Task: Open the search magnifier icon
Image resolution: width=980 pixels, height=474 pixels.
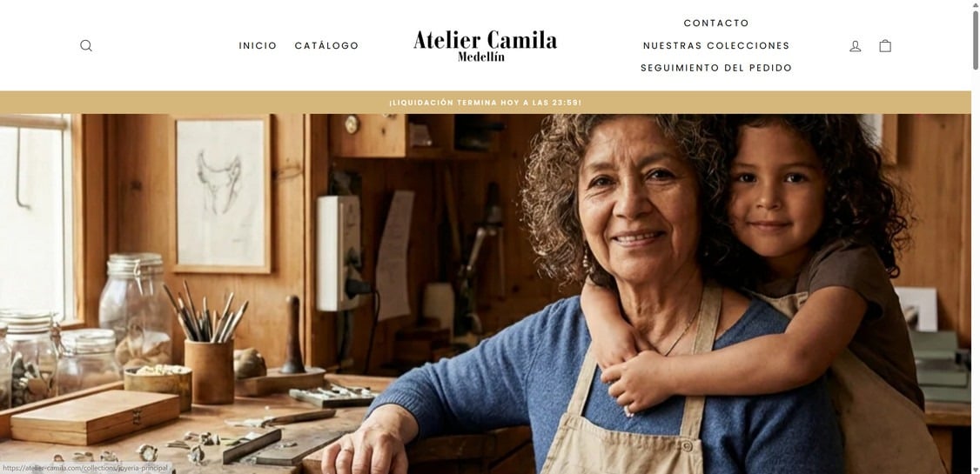Action: click(86, 45)
